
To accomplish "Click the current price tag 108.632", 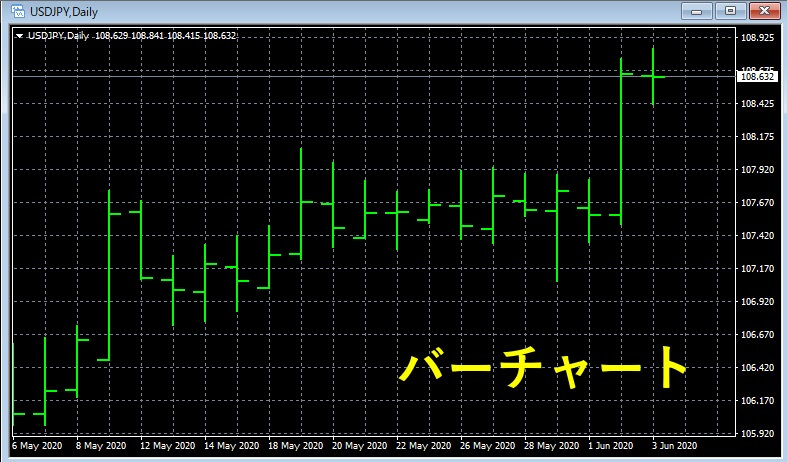I will pyautogui.click(x=757, y=76).
